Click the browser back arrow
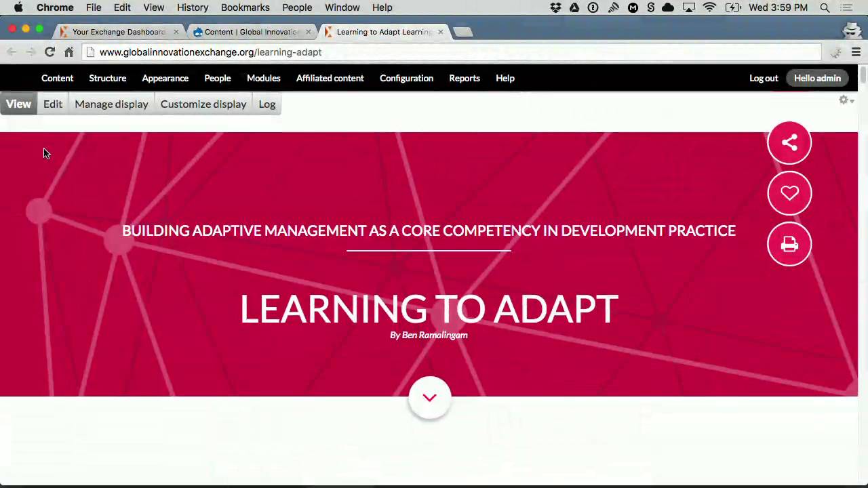Viewport: 868px width, 488px height. click(x=12, y=52)
